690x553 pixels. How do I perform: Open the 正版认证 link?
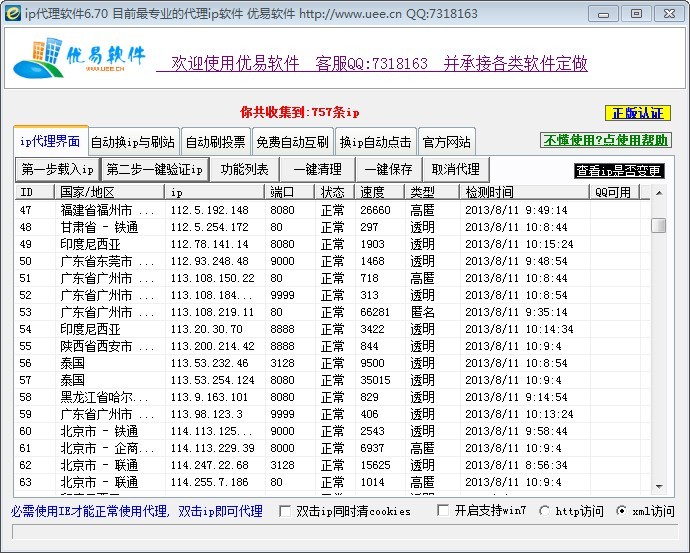[x=637, y=113]
